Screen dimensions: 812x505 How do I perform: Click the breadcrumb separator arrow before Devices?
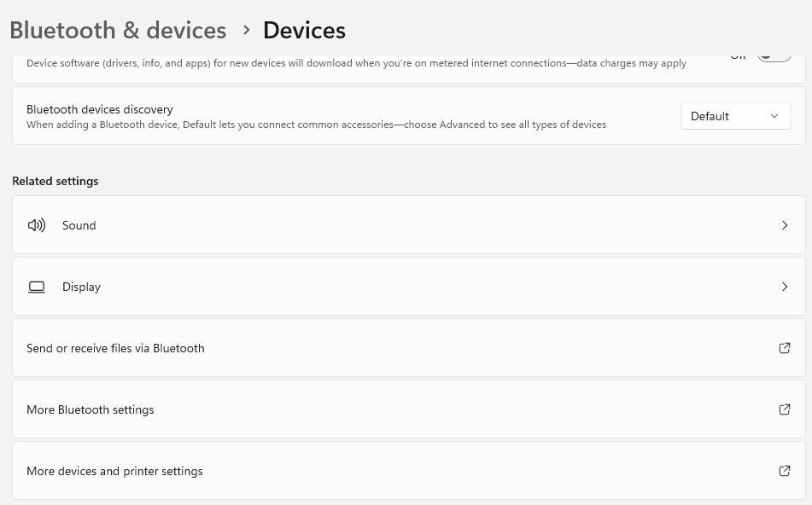[x=247, y=30]
